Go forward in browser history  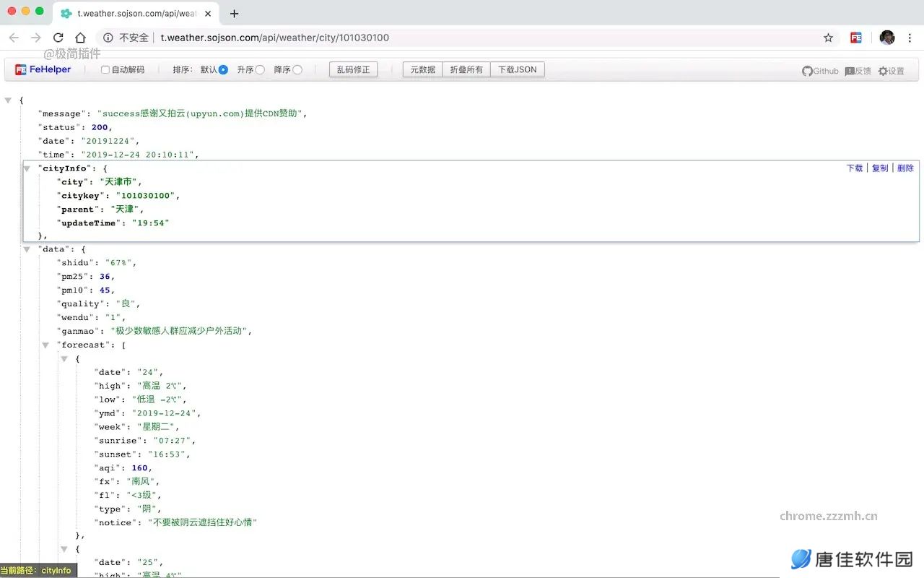[36, 38]
